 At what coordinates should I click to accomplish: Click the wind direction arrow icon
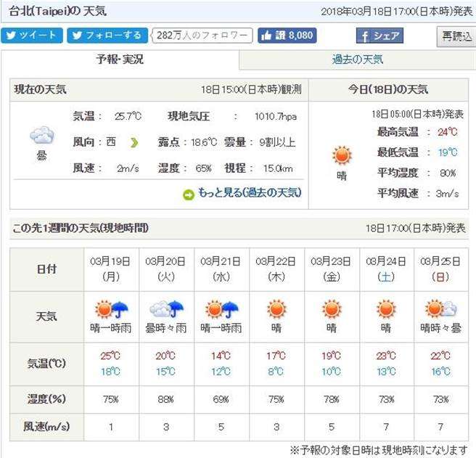[x=134, y=142]
